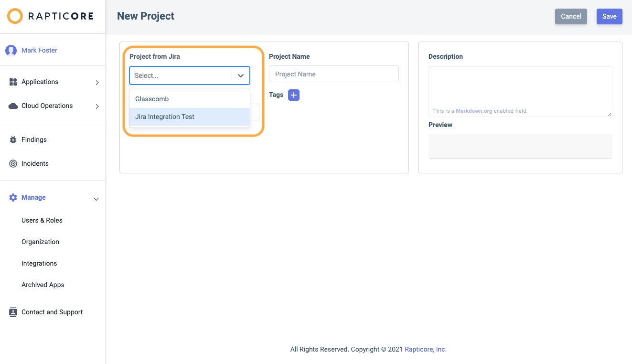
Task: Open Users & Roles page
Action: pos(42,220)
